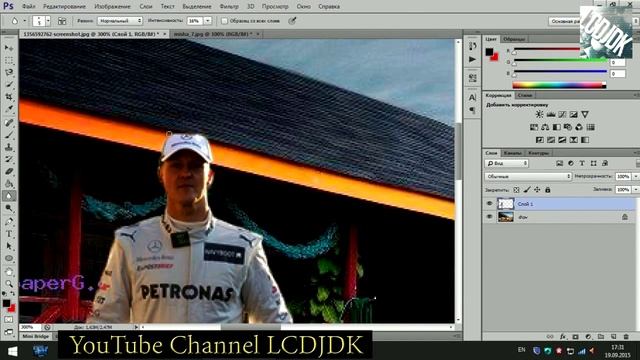Image resolution: width=640 pixels, height=360 pixels.
Task: Switch to the Образцы tab
Action: click(514, 39)
